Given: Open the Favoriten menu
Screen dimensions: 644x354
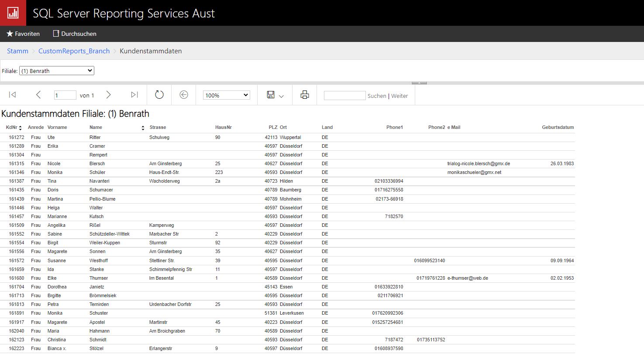Looking at the screenshot, I should (x=23, y=34).
